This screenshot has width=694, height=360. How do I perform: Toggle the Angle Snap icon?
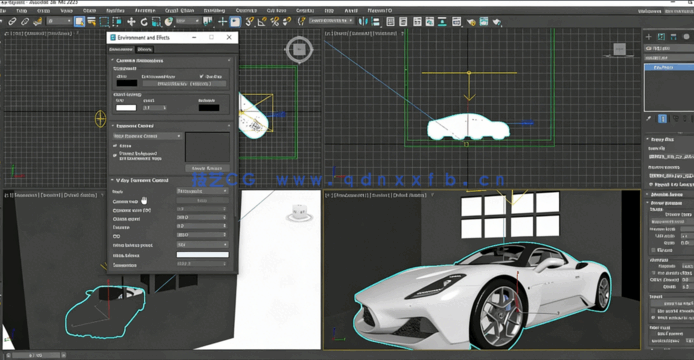(262, 21)
